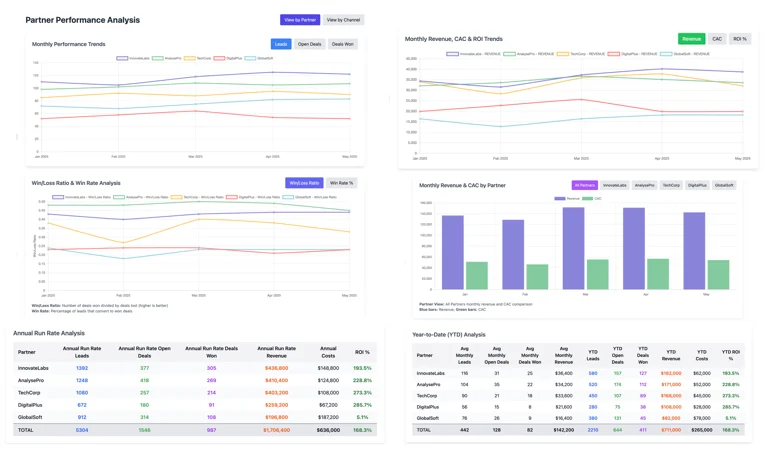The height and width of the screenshot is (453, 766).
Task: Switch revenue trends chart to ROI %
Action: pos(739,39)
